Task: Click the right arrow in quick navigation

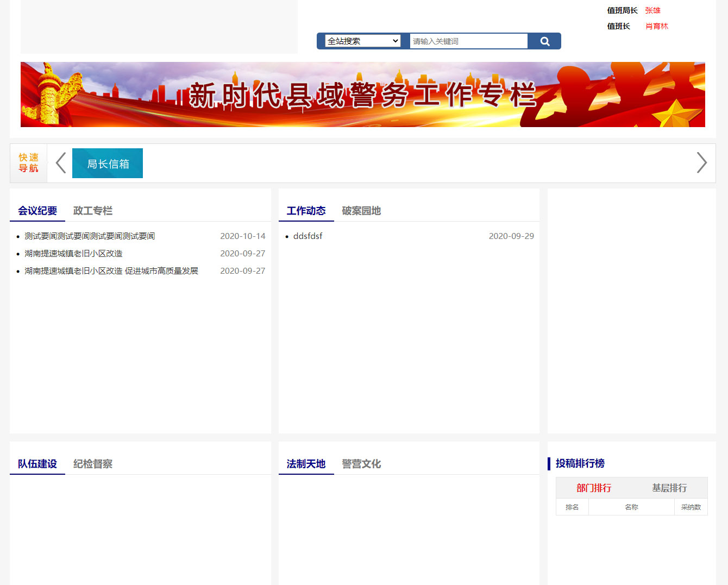Action: tap(701, 163)
